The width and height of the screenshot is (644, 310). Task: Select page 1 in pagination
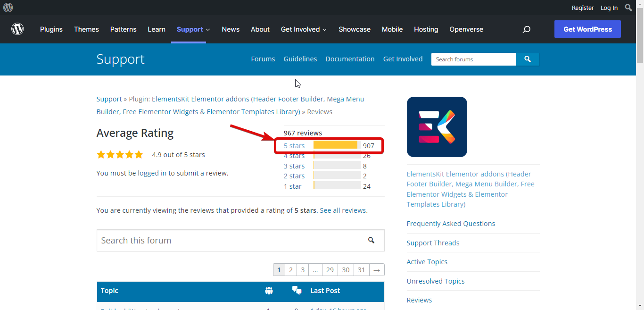(279, 270)
